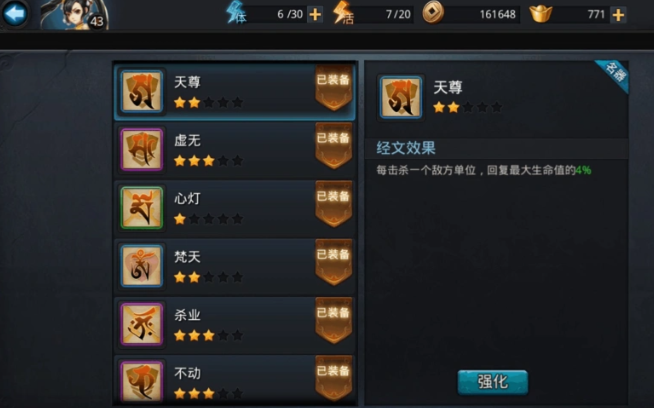Image resolution: width=654 pixels, height=408 pixels.
Task: Open the player avatar portrait
Action: (74, 15)
